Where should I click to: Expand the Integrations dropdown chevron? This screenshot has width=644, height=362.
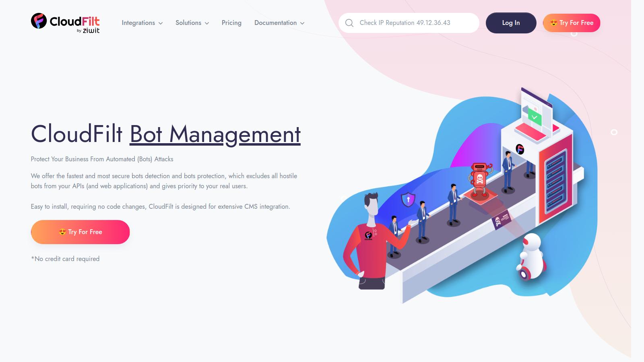(x=161, y=23)
